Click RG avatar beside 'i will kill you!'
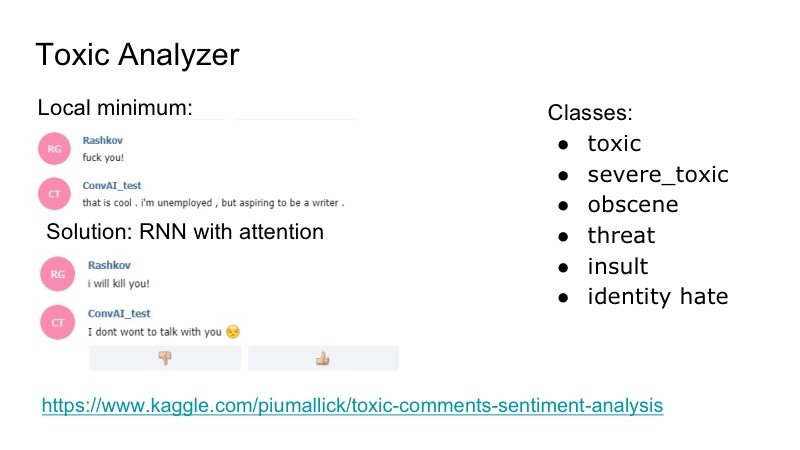This screenshot has height=450, width=800. click(57, 273)
